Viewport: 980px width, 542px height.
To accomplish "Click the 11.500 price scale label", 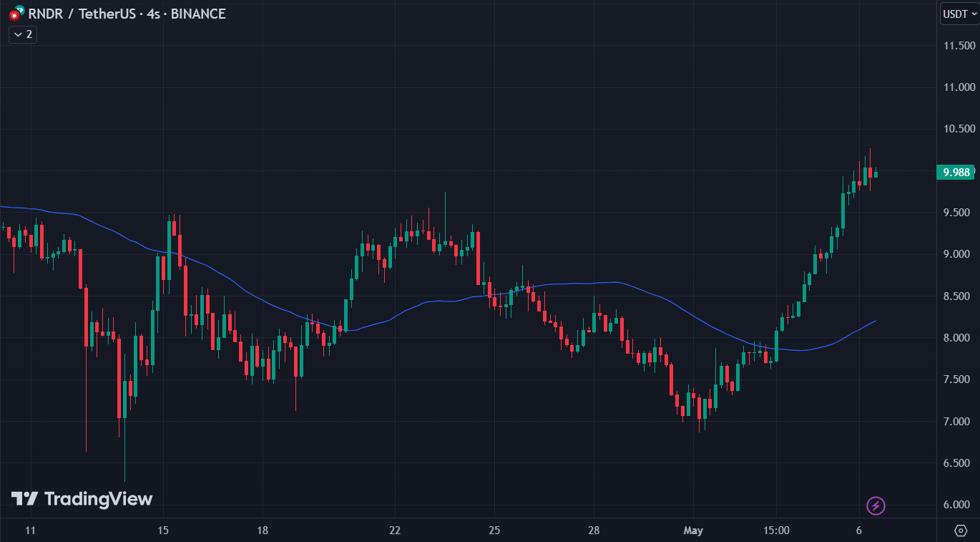I will click(959, 46).
